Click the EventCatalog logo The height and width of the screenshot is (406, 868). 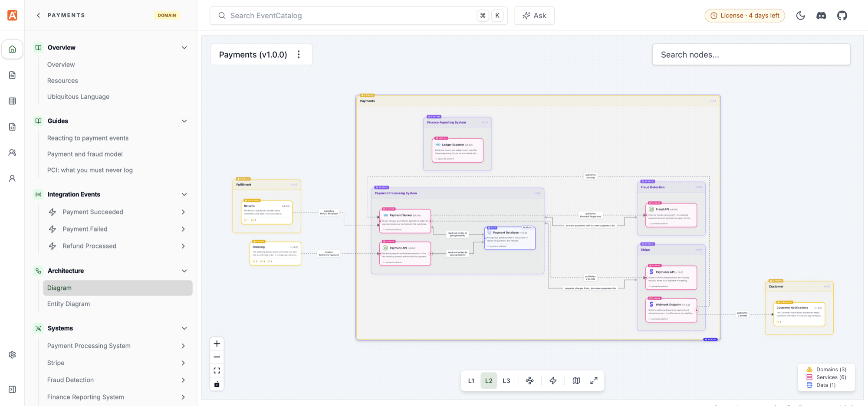pyautogui.click(x=13, y=15)
